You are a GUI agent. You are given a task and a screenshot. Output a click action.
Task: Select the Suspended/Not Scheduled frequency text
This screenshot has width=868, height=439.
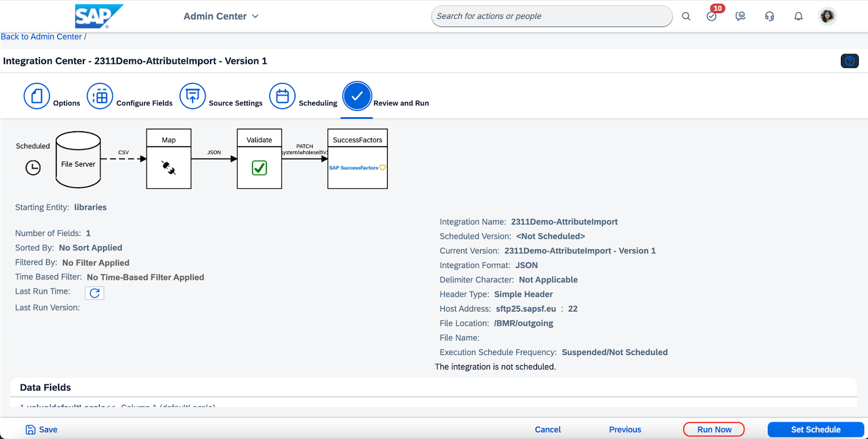coord(615,352)
